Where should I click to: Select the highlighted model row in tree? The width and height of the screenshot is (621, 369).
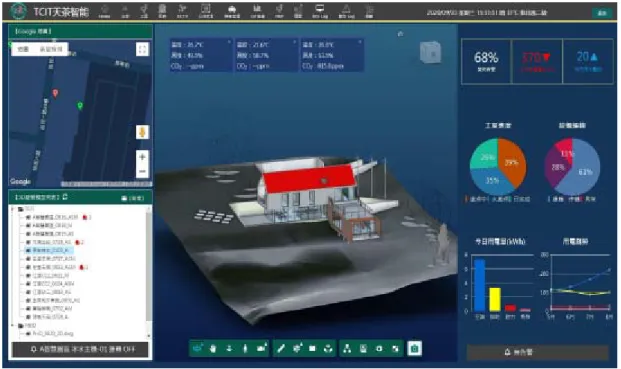48,250
